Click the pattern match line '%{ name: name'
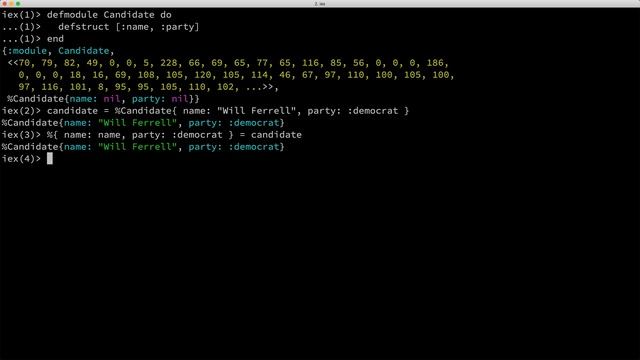640x360 pixels. click(x=174, y=135)
